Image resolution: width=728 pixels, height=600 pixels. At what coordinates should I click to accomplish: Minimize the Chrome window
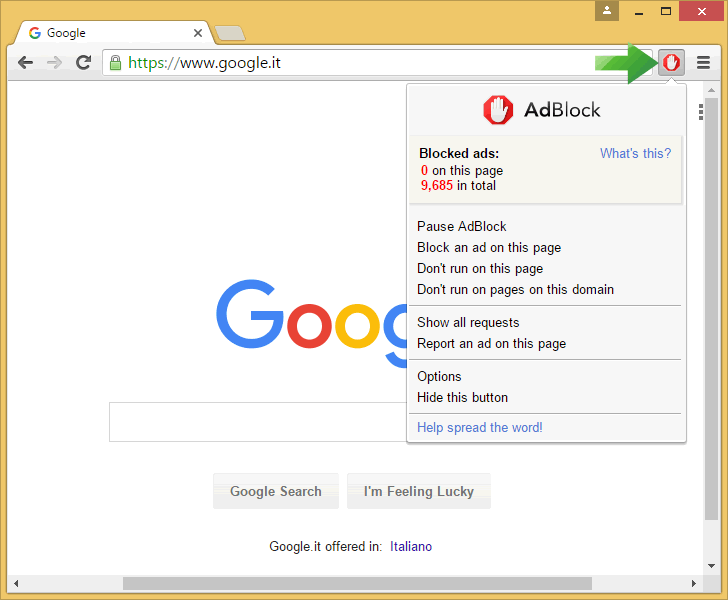click(639, 12)
